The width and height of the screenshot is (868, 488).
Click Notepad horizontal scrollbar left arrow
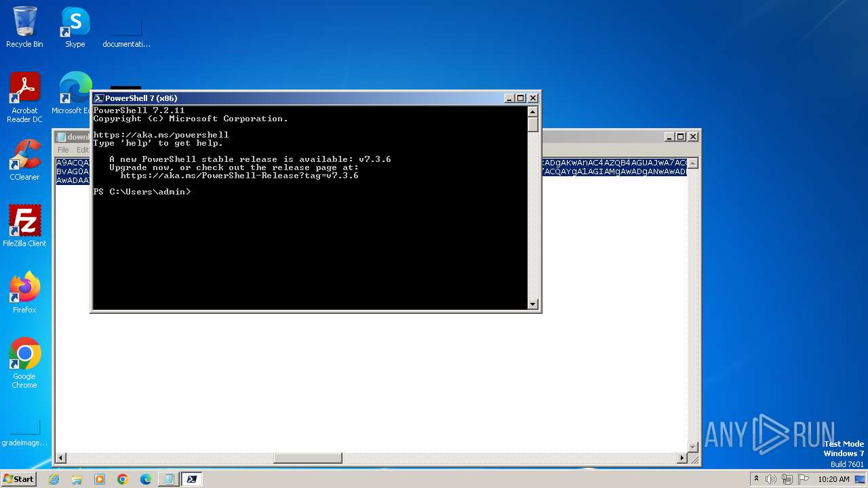coord(61,458)
